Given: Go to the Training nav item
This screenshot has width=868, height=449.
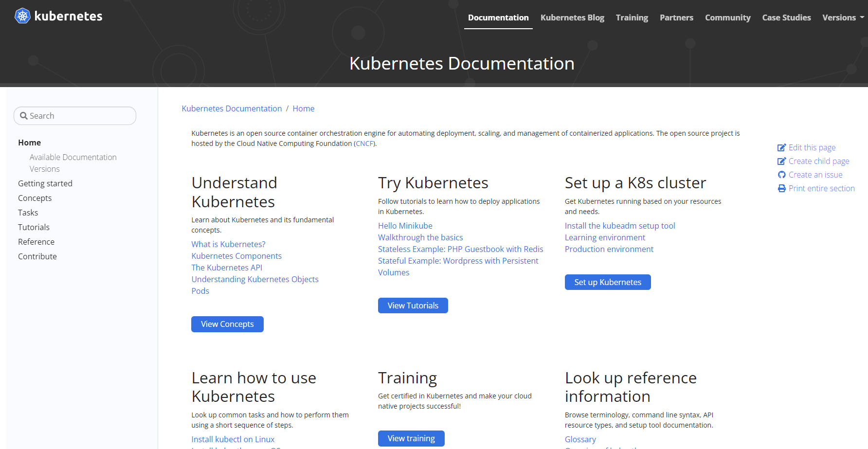Looking at the screenshot, I should 632,18.
